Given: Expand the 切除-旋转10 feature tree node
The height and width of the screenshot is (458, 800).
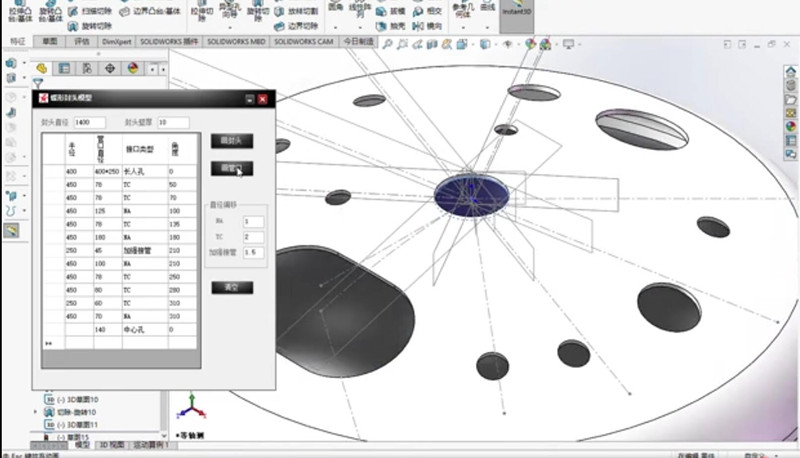Looking at the screenshot, I should click(x=37, y=412).
